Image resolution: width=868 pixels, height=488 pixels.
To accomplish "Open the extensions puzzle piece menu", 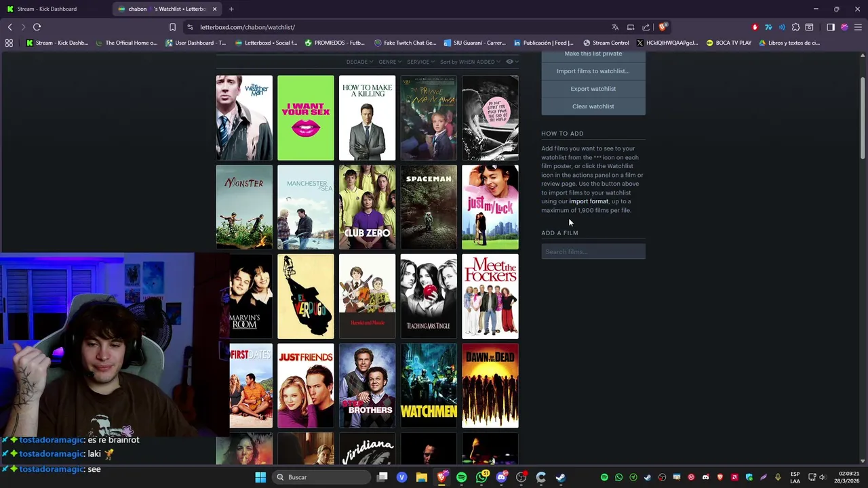I will [795, 27].
